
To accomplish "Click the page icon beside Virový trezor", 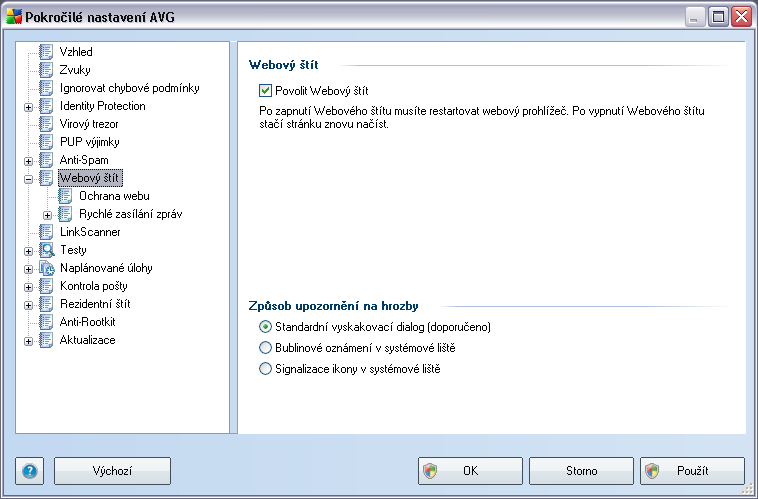I will click(x=46, y=124).
